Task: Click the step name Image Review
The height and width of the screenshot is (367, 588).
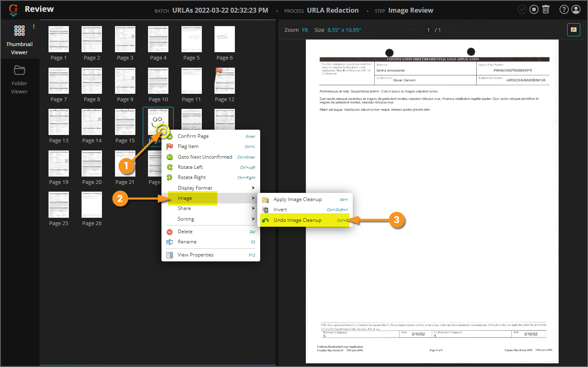Action: tap(411, 10)
